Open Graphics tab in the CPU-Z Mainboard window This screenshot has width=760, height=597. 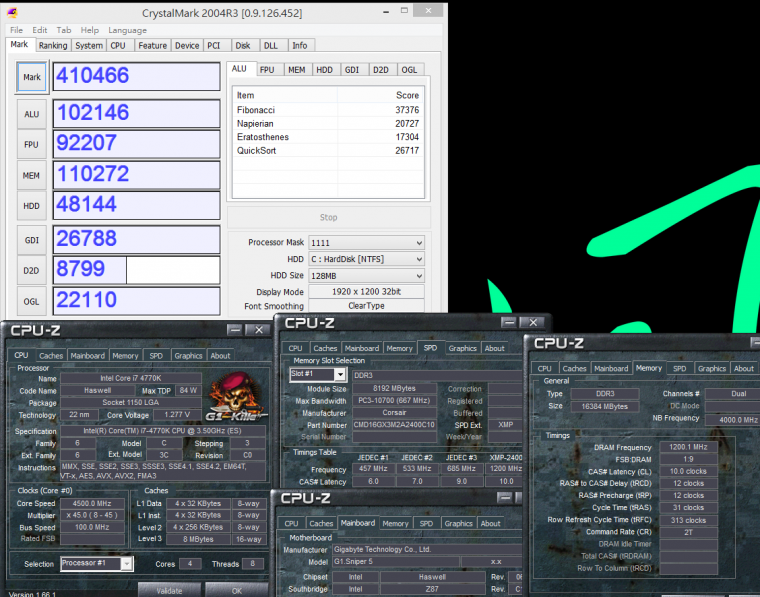pos(458,524)
